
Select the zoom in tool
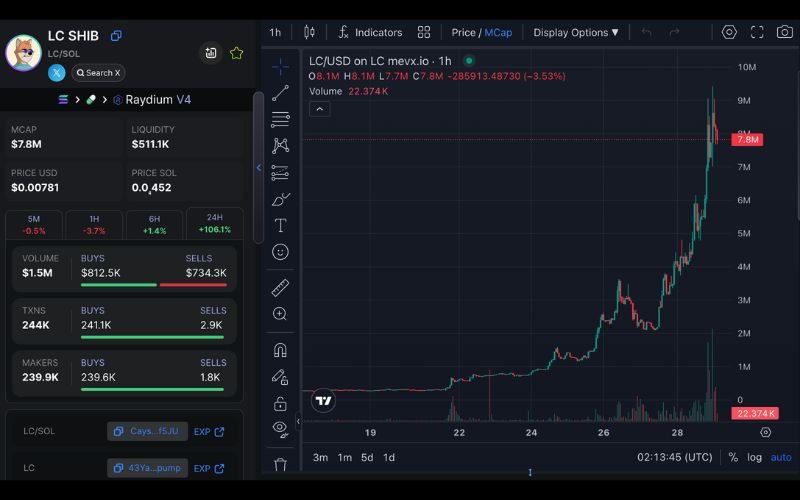point(280,314)
